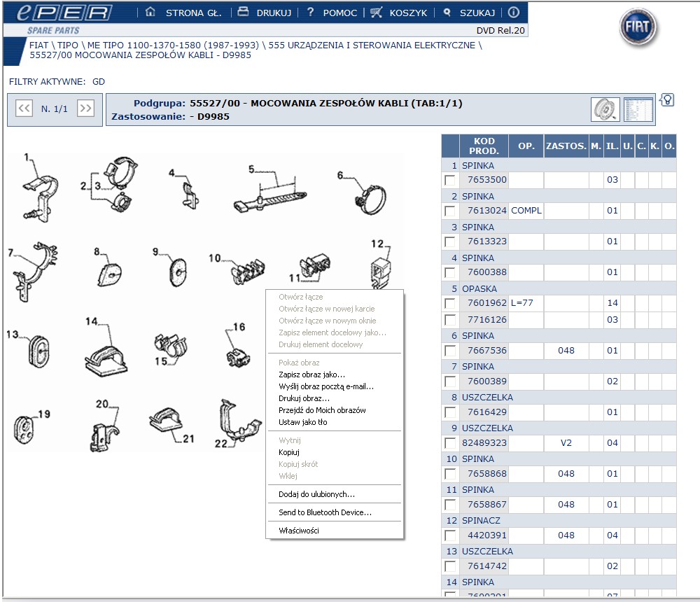
Task: Click '12 SPINACZ' group row
Action: pyautogui.click(x=559, y=521)
